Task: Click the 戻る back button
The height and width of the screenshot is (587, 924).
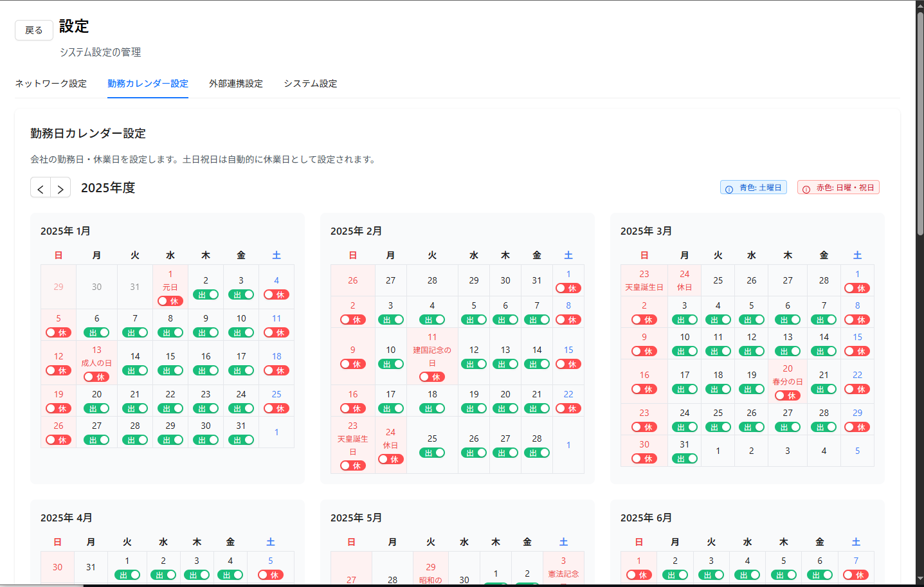Action: click(x=34, y=30)
